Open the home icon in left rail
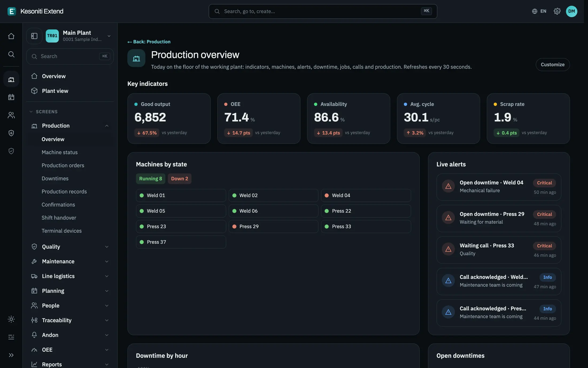This screenshot has height=368, width=588. tap(11, 36)
